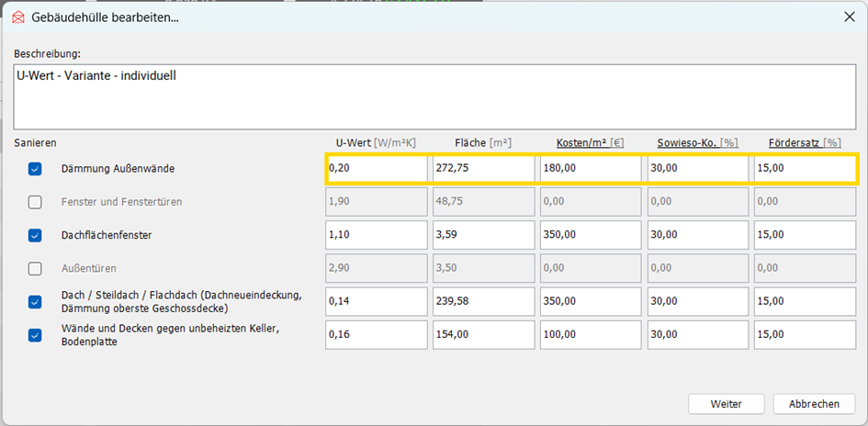Click the Fläche field showing 272,75
868x426 pixels.
point(483,169)
